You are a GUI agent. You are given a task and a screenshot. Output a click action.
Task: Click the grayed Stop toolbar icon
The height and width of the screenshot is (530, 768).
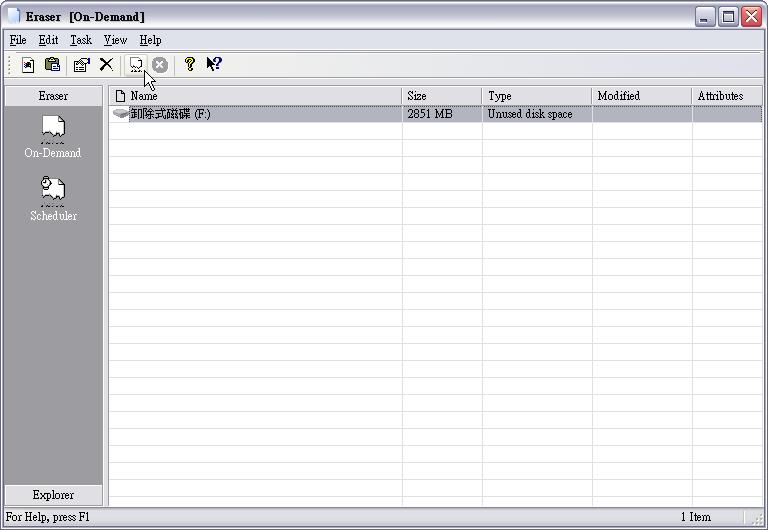pyautogui.click(x=160, y=65)
